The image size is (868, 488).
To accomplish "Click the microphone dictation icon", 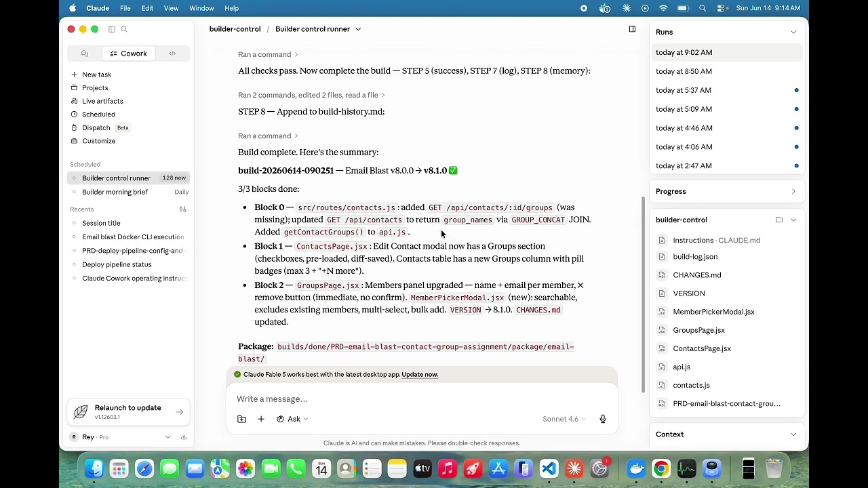I will 603,420.
